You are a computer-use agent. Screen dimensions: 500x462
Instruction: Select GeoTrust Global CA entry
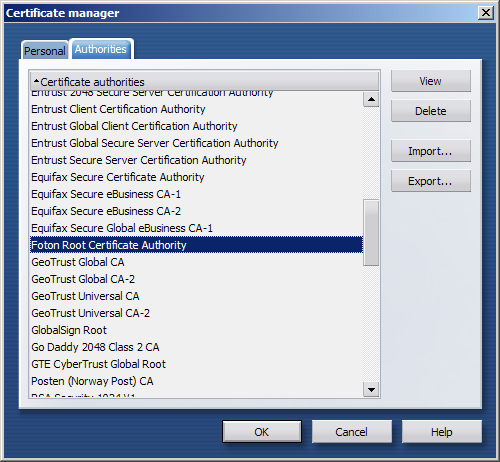[196, 262]
